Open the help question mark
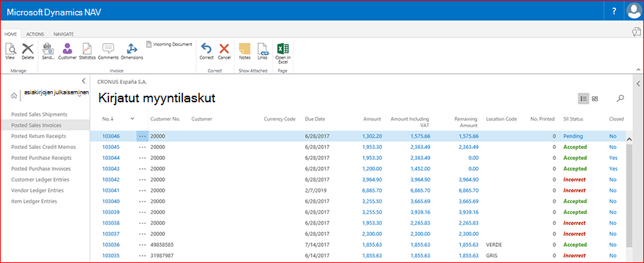 (614, 12)
